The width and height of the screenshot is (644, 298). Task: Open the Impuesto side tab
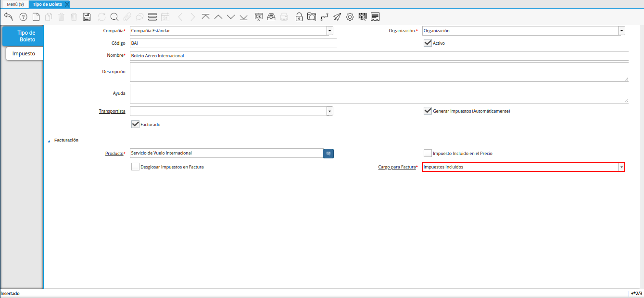24,53
